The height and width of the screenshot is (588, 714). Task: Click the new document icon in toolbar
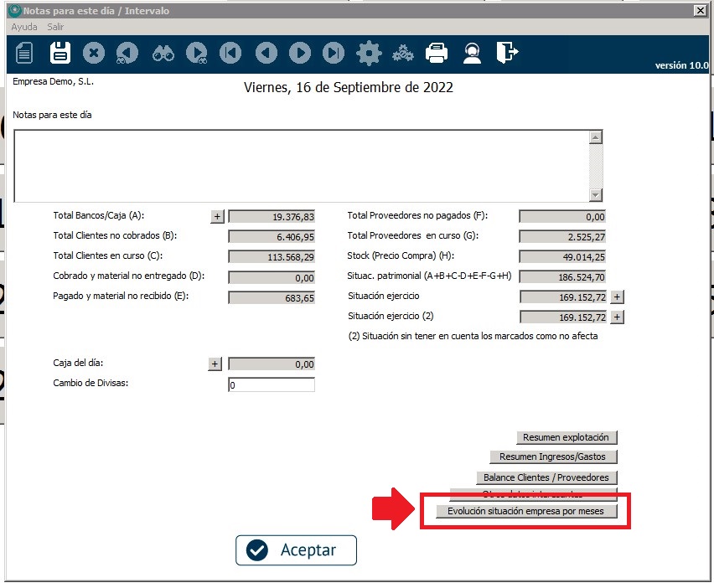tap(24, 54)
